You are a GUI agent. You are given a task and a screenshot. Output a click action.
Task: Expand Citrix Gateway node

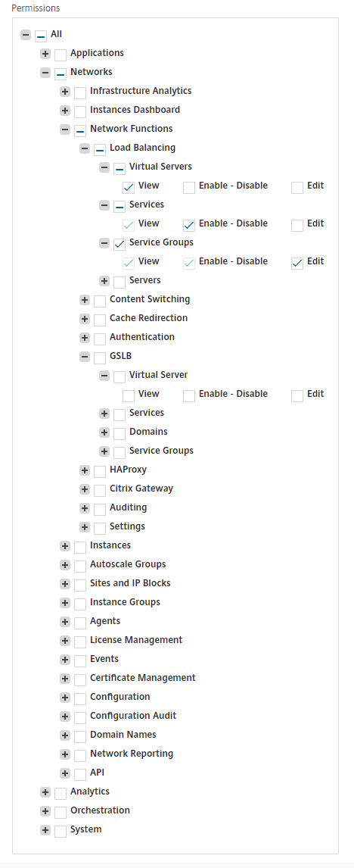(85, 489)
